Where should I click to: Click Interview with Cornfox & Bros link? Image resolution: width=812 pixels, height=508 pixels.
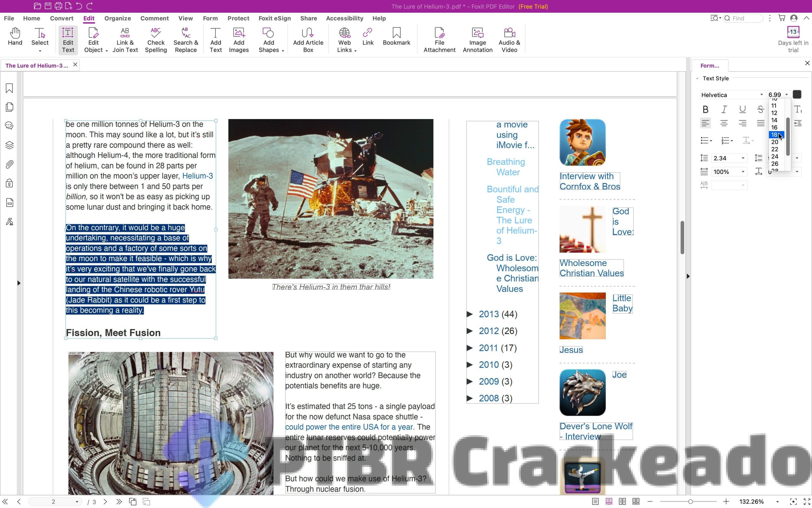click(x=590, y=181)
